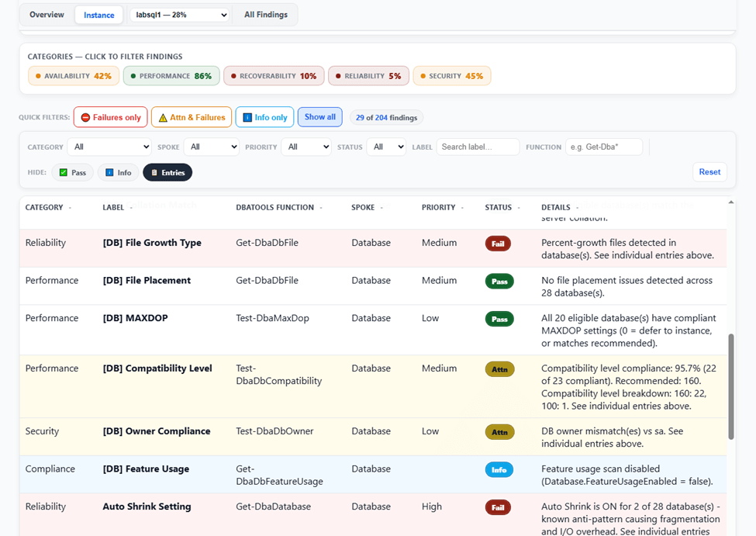Click the Show all quick filter
This screenshot has height=536, width=756.
(320, 117)
